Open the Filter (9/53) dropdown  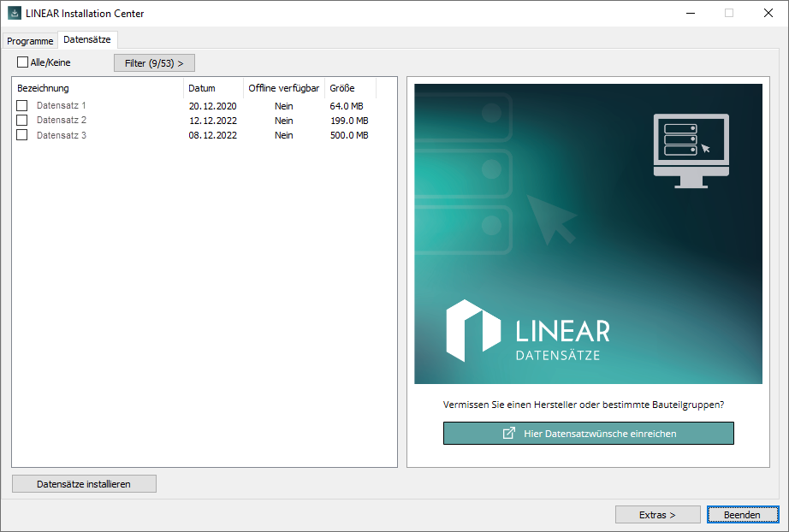[154, 62]
